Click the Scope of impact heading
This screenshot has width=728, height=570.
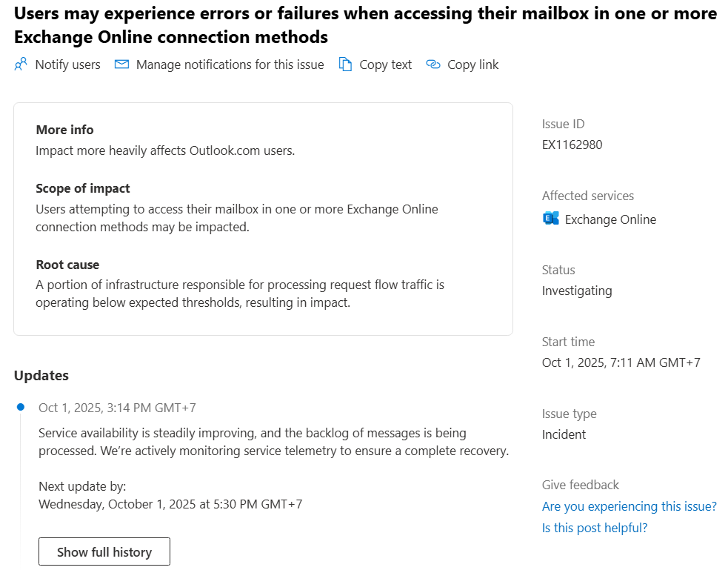[83, 188]
